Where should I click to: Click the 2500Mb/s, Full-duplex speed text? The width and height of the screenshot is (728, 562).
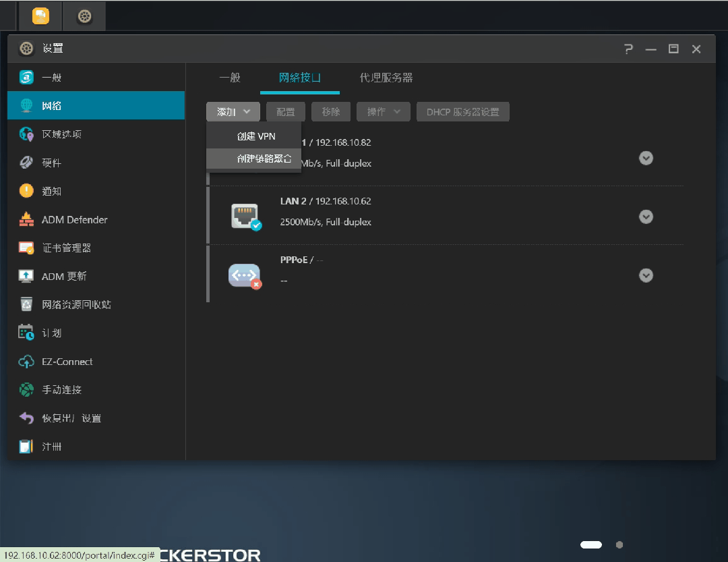click(326, 222)
